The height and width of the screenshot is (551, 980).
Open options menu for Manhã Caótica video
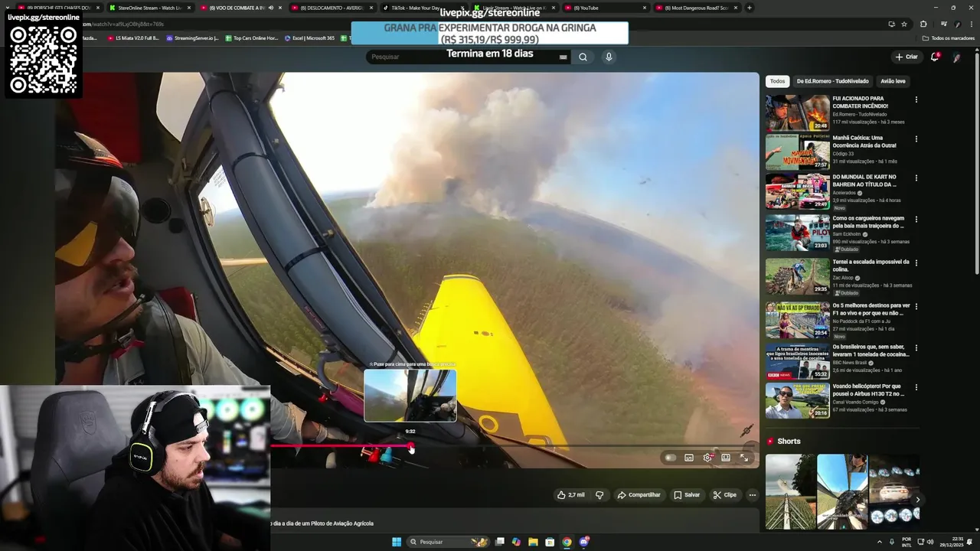click(916, 139)
